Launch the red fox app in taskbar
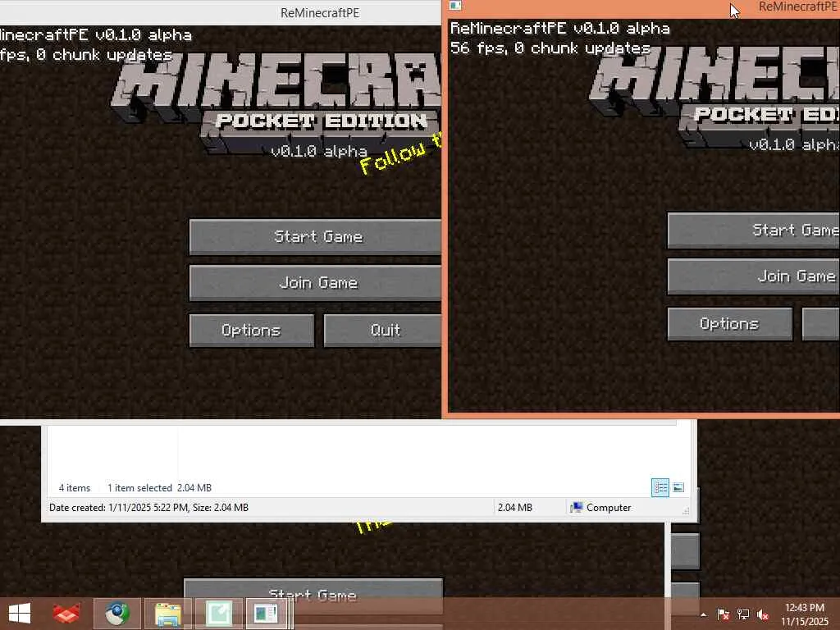Screen dimensions: 840x630 point(66,614)
